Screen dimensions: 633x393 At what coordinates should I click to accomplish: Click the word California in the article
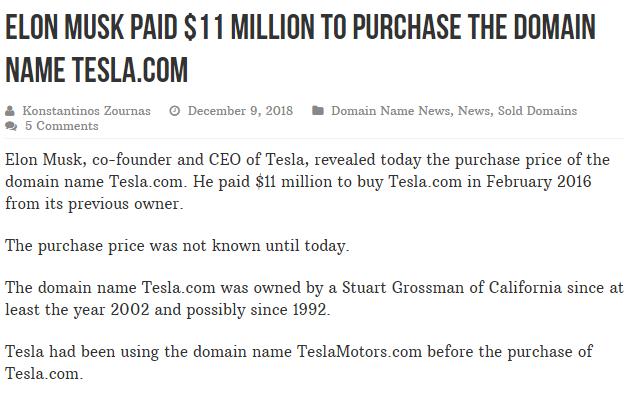pyautogui.click(x=525, y=288)
